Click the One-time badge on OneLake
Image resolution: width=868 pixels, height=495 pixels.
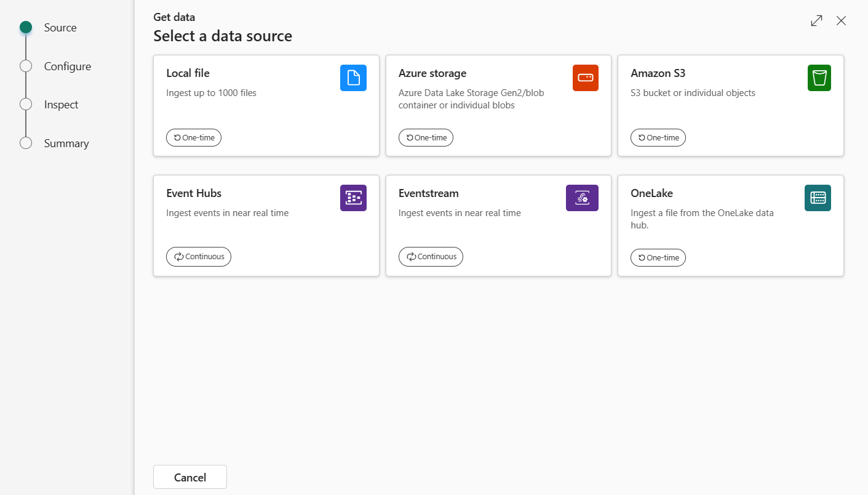click(658, 257)
